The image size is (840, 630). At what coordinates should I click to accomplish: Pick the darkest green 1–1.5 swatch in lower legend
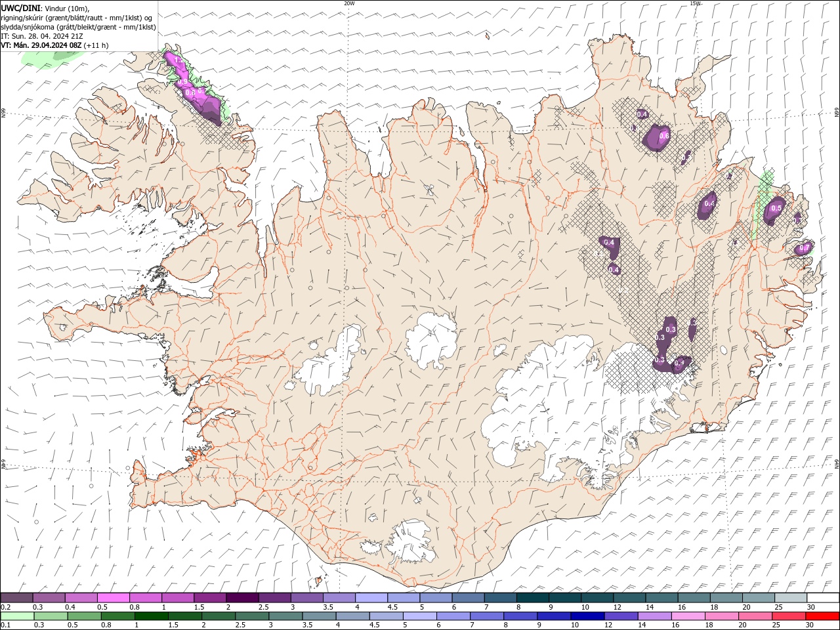[152, 616]
